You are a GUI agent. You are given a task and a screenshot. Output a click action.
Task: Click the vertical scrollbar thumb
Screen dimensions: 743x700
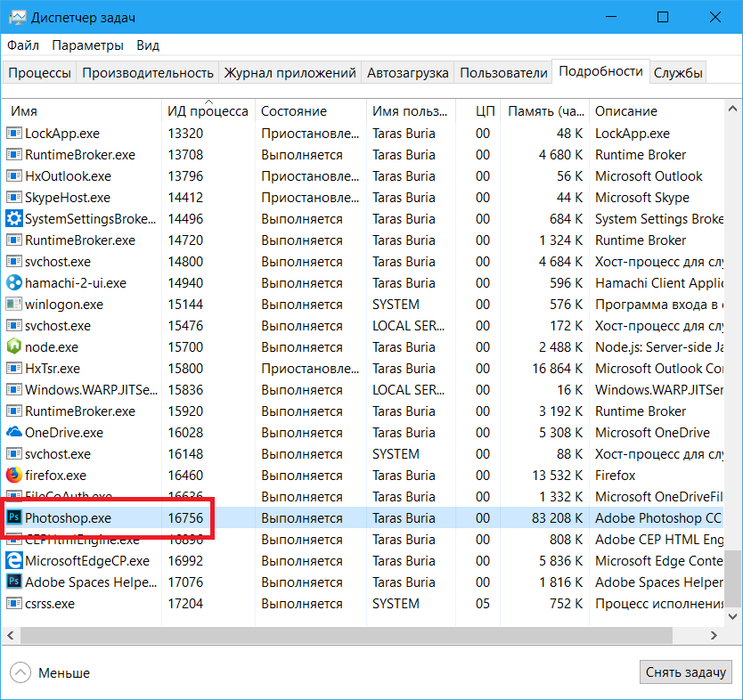pyautogui.click(x=732, y=578)
